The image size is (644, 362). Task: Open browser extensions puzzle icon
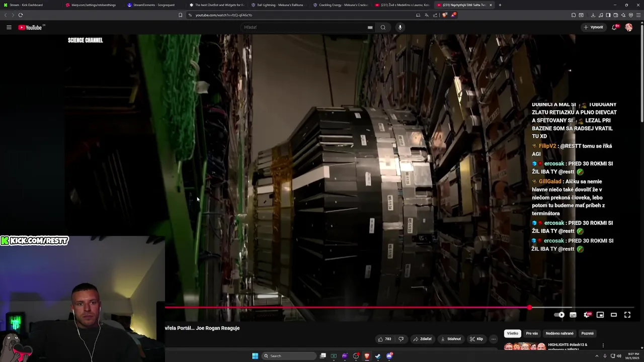(x=573, y=15)
